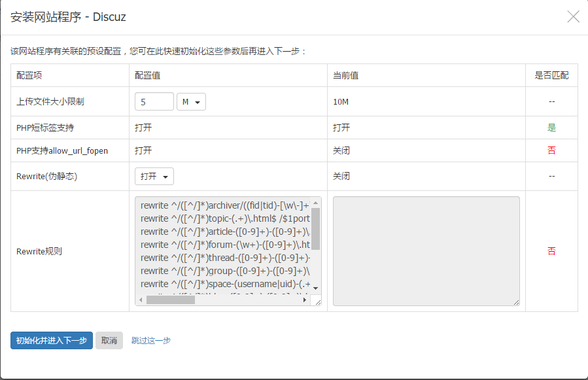Click the Rewrite(伪静态) row label
This screenshot has width=588, height=380.
pos(47,177)
